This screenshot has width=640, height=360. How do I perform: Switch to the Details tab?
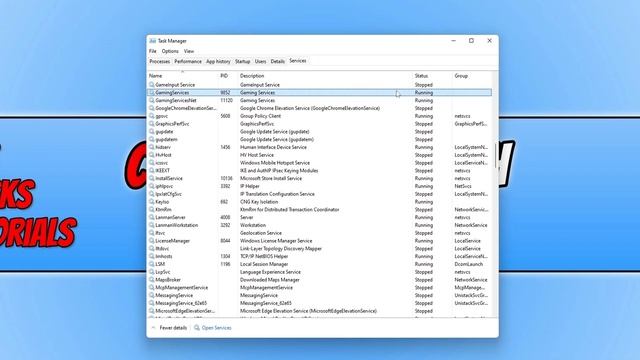pyautogui.click(x=277, y=61)
